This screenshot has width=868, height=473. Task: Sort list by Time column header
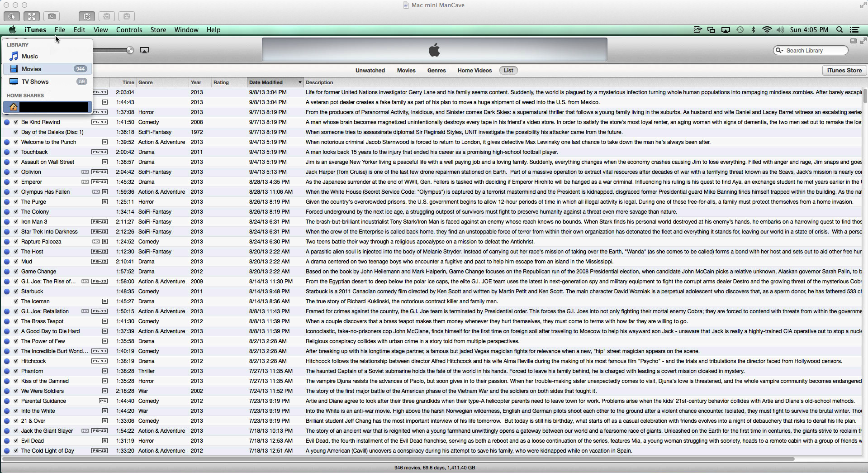tap(123, 82)
